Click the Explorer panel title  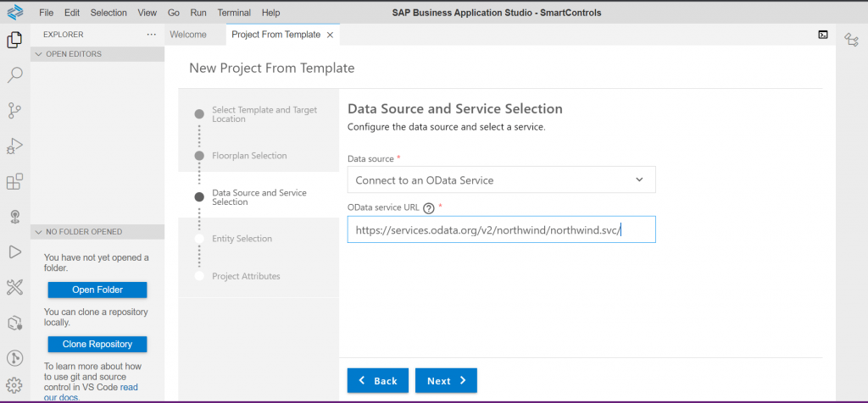point(63,34)
